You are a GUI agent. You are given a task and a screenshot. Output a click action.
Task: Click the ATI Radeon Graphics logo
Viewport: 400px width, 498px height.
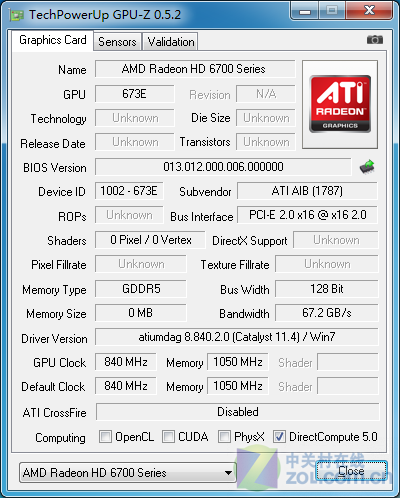click(340, 104)
